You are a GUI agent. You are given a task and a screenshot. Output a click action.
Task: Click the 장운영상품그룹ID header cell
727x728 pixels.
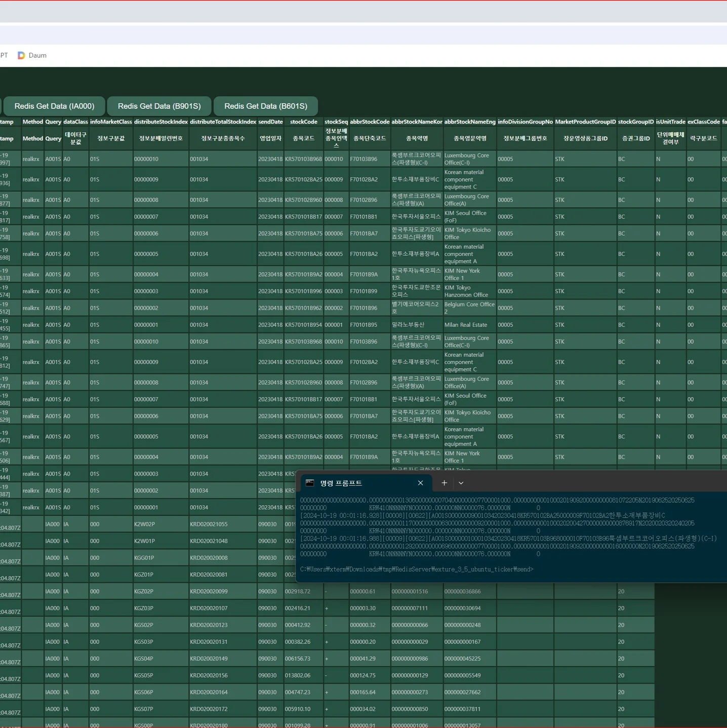585,138
